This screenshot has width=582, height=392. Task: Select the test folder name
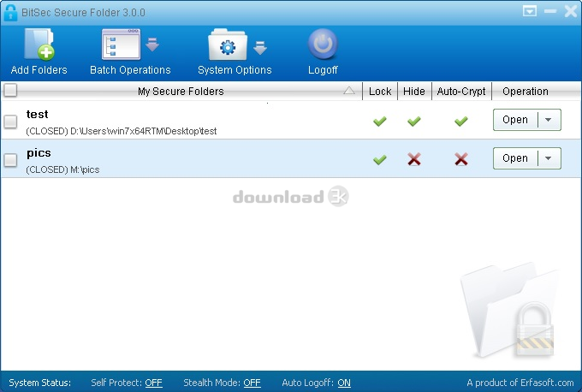(x=37, y=115)
